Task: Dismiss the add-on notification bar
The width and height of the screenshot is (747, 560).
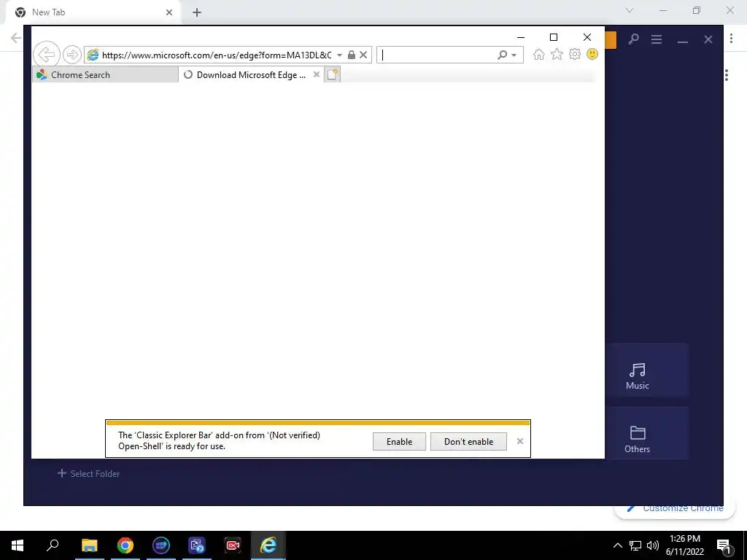Action: click(520, 441)
